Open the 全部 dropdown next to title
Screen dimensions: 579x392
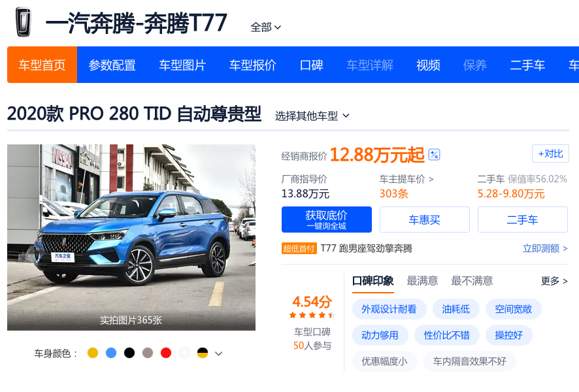coord(265,27)
